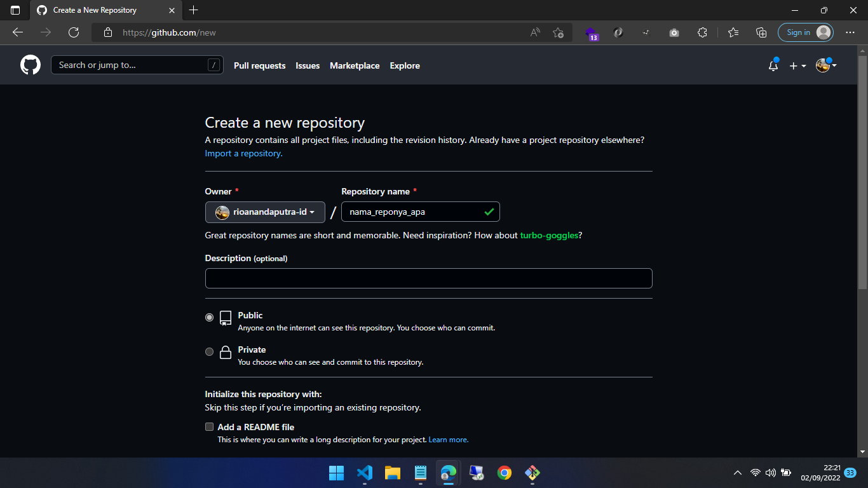Click the Microsoft Edge taskbar icon
This screenshot has height=488, width=868.
click(449, 473)
